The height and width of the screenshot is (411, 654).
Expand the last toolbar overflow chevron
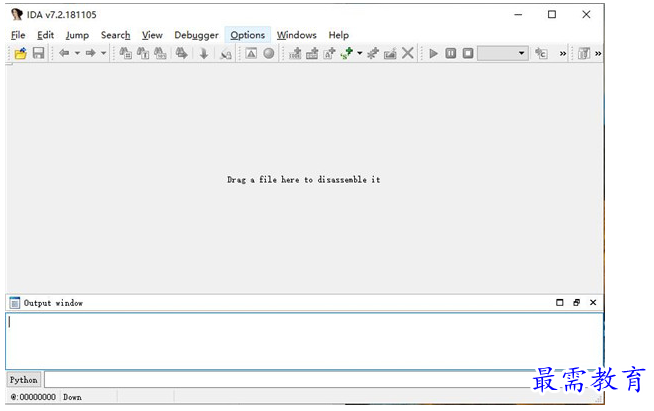click(598, 53)
